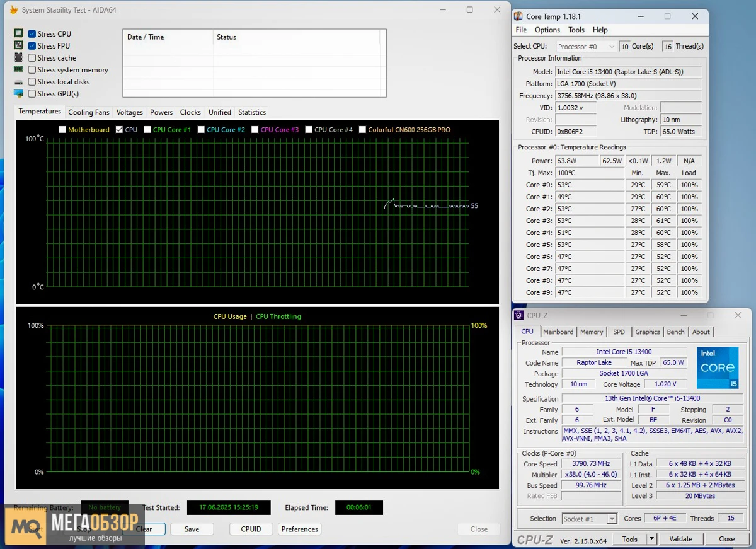Image resolution: width=756 pixels, height=549 pixels.
Task: Click the CPU chip icon beside Stress CPU
Action: (18, 33)
